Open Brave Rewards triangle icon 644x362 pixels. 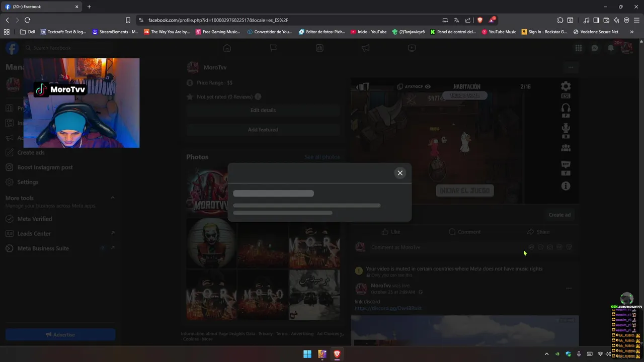[x=492, y=20]
